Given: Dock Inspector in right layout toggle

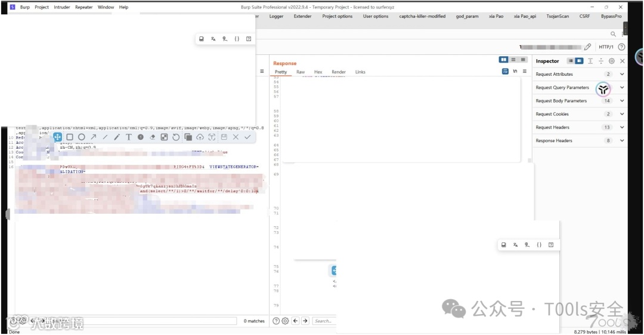Looking at the screenshot, I should coord(579,61).
